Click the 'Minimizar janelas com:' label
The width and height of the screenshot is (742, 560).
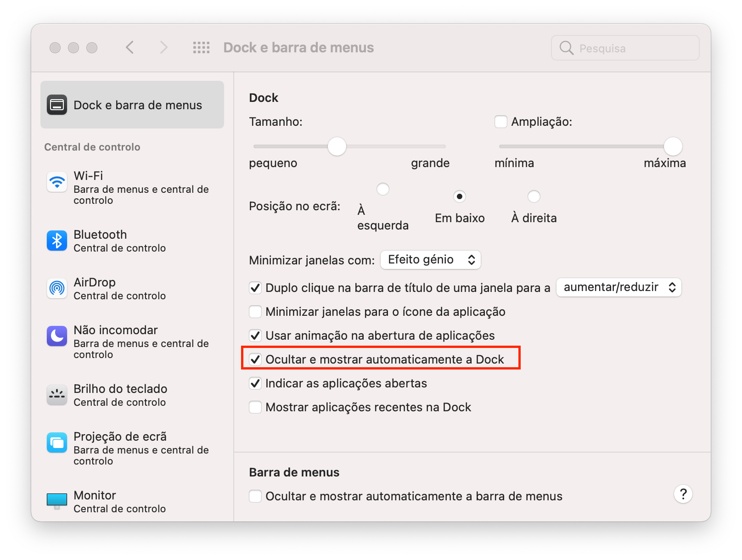pyautogui.click(x=312, y=260)
